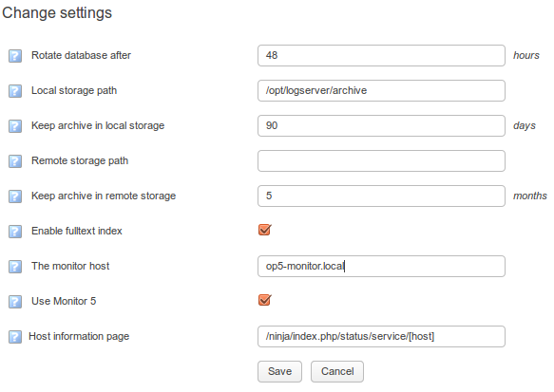Show help for Use Monitor 5
The width and height of the screenshot is (554, 392).
pyautogui.click(x=15, y=302)
